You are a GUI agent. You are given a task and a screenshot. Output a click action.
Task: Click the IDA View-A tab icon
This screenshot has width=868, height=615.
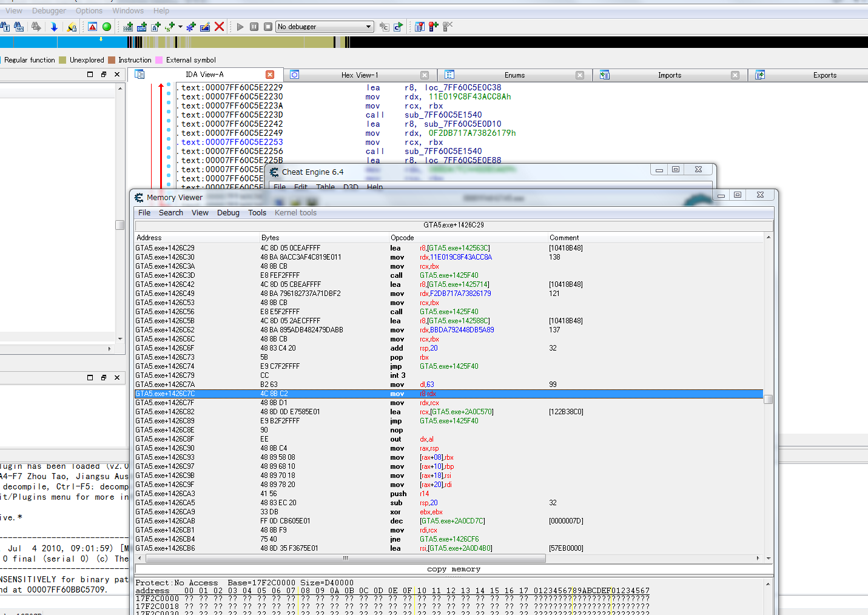[140, 75]
